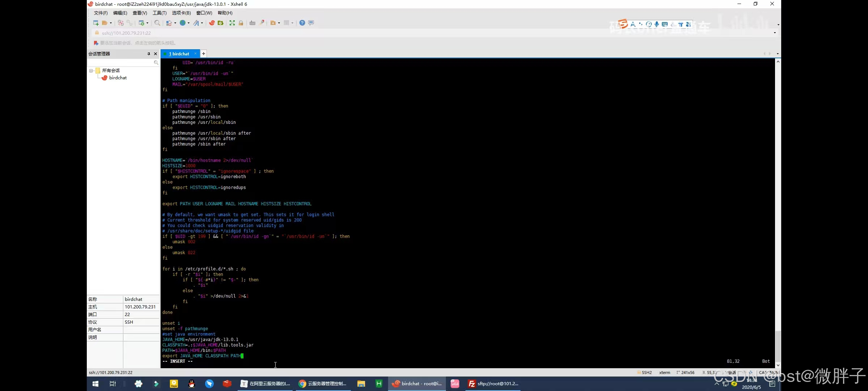868x391 pixels.
Task: Open the 工具(T) menu
Action: point(159,13)
